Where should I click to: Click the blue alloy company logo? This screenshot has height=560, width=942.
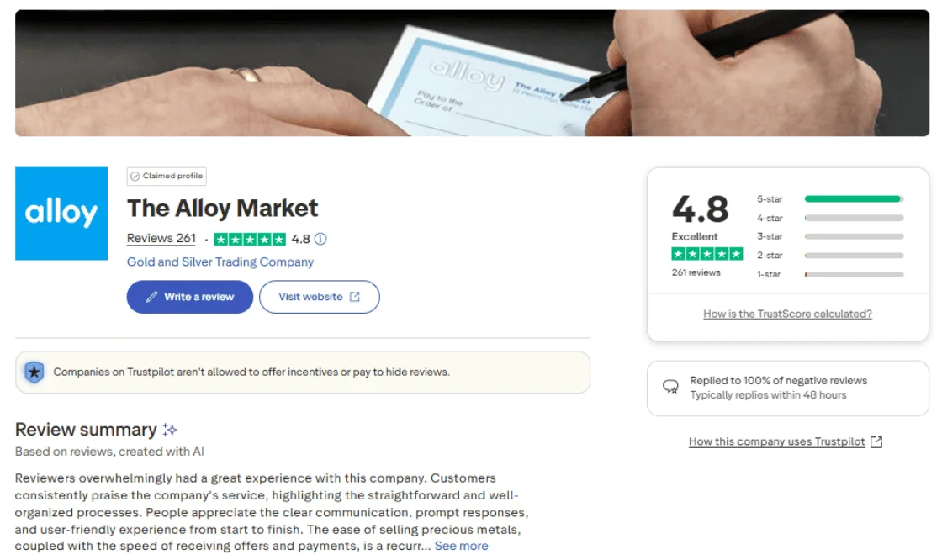61,213
